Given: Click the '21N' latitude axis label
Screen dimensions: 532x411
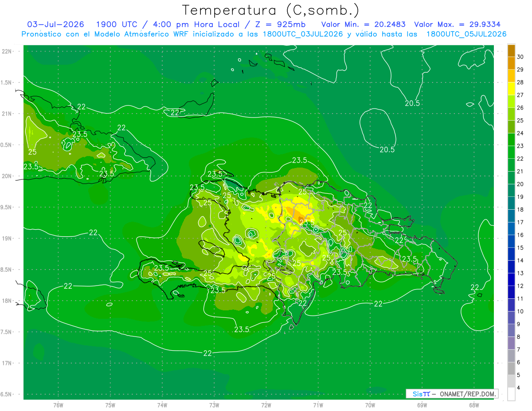Looking at the screenshot, I should (x=7, y=114).
